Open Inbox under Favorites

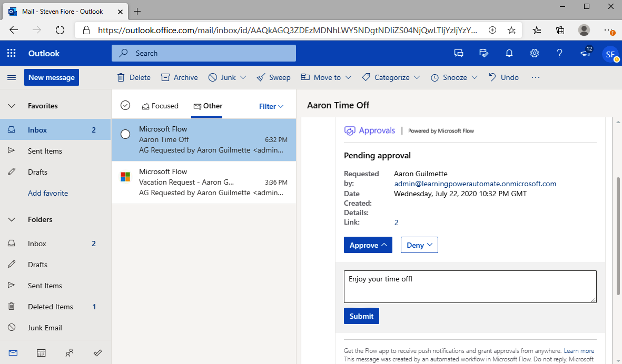point(55,130)
